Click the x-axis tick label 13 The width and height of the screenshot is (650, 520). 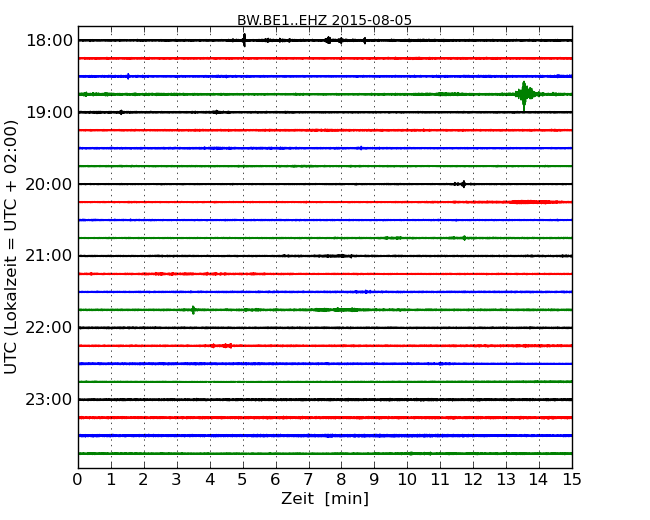pos(506,479)
